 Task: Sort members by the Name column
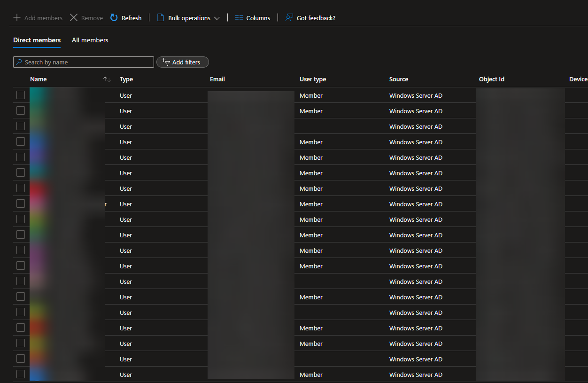point(38,79)
